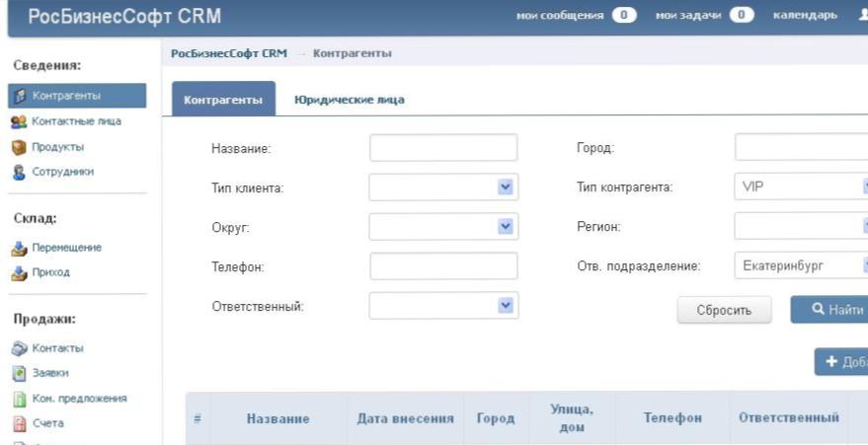The height and width of the screenshot is (445, 868).
Task: Click the Заявки icon in sidebar
Action: coord(19,374)
